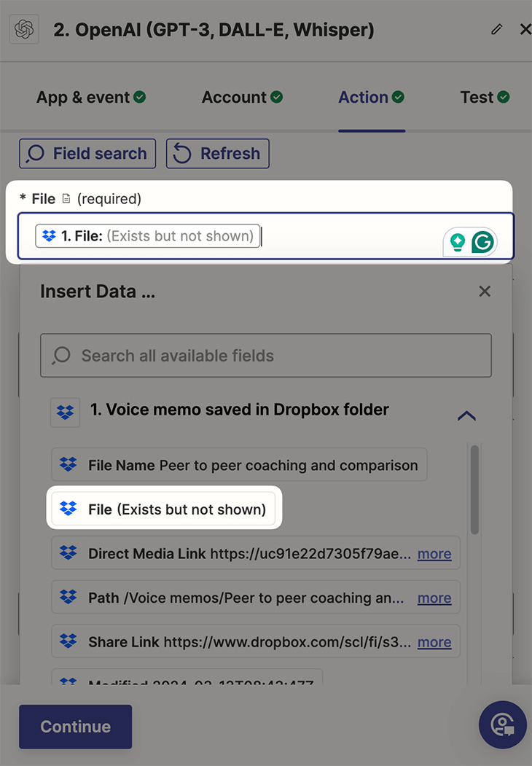Click 'more' link on Direct Media Link

(434, 554)
